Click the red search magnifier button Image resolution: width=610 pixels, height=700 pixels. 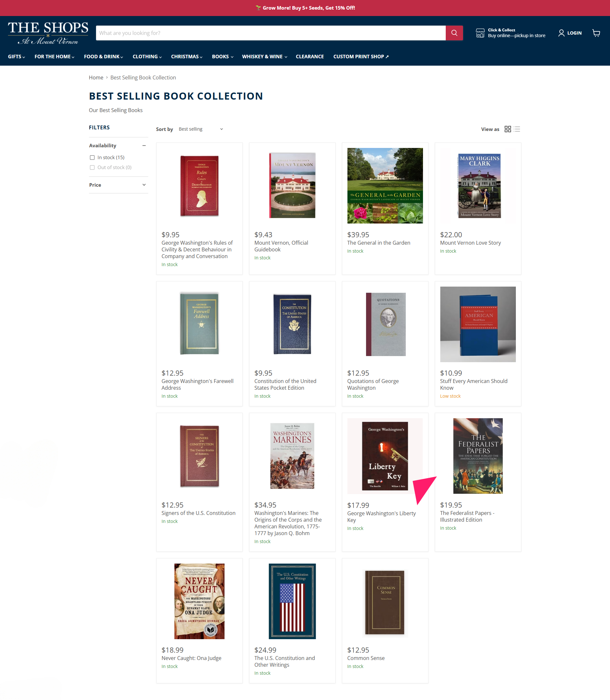[x=454, y=33]
